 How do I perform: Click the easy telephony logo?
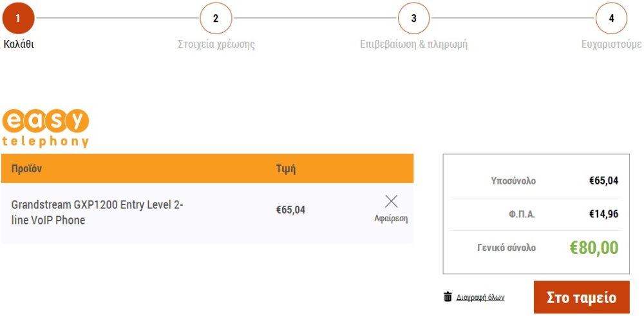click(46, 128)
